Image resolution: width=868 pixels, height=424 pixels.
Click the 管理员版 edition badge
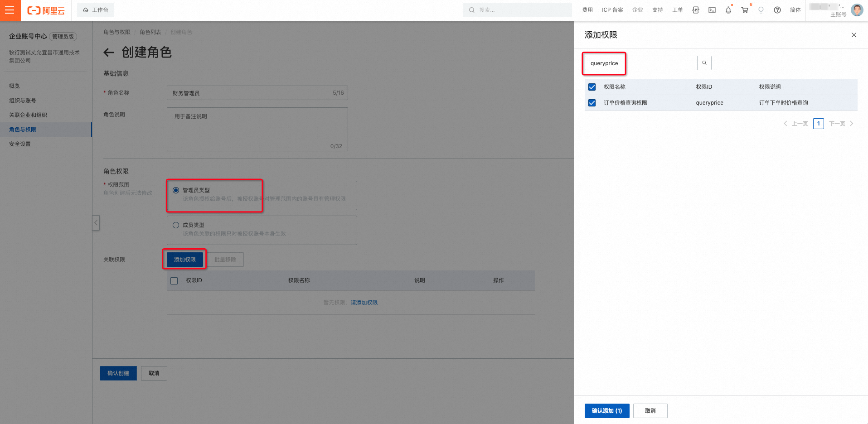click(63, 37)
